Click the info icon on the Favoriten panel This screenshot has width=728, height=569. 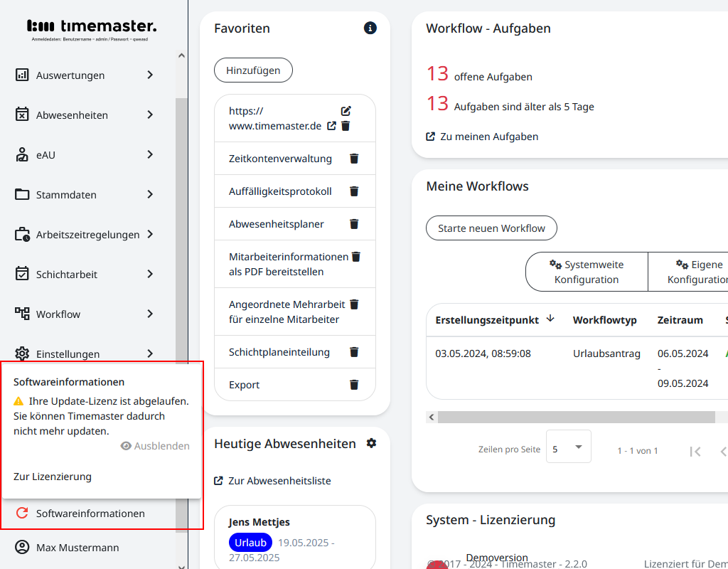tap(370, 28)
